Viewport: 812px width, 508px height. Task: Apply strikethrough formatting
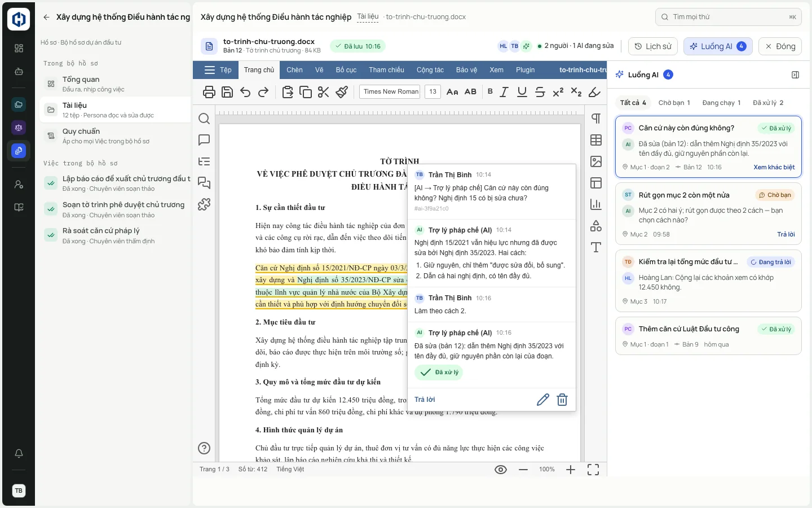click(x=540, y=92)
